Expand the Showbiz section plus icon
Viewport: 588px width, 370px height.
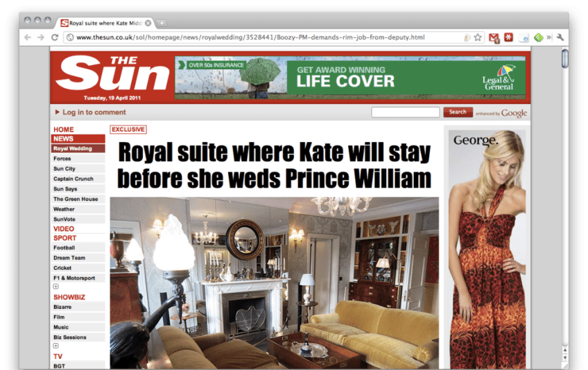pyautogui.click(x=55, y=346)
